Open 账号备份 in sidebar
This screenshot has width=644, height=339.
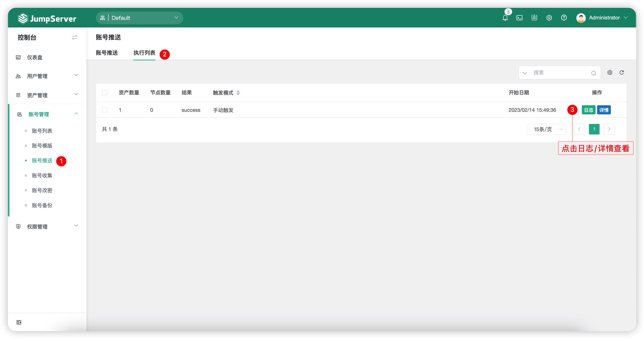[x=42, y=205]
